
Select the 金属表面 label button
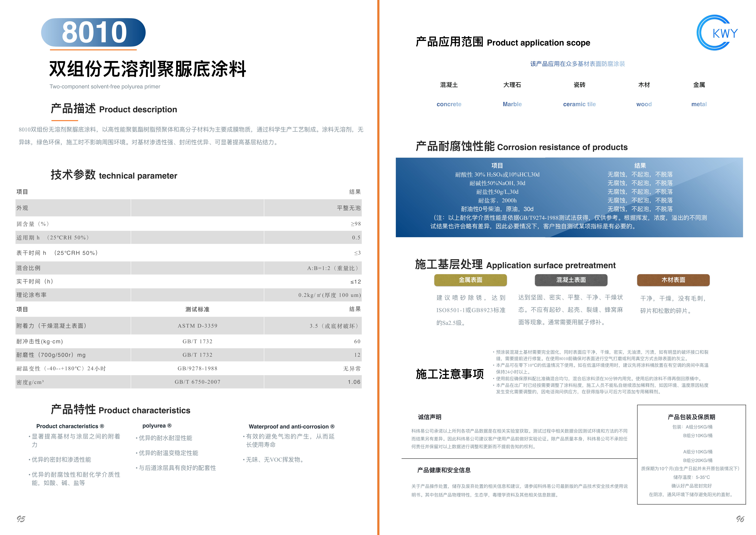471,280
